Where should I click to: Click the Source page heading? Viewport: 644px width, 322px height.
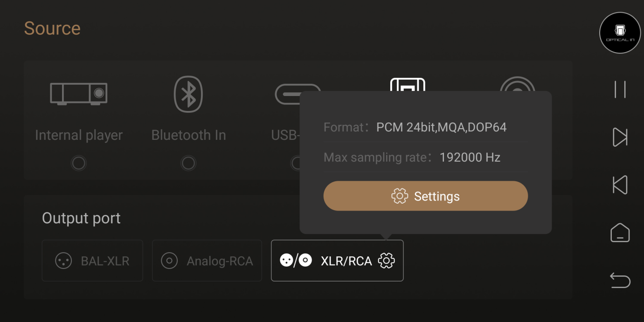[52, 28]
